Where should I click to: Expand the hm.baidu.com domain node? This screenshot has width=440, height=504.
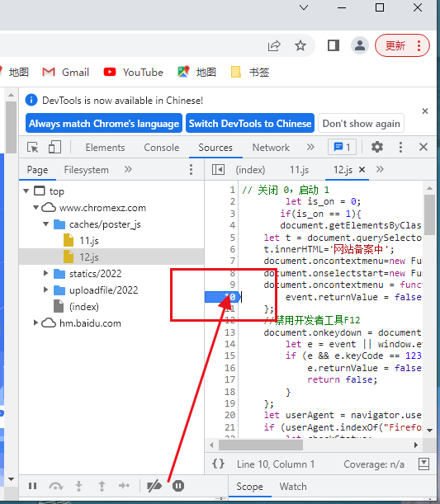35,323
